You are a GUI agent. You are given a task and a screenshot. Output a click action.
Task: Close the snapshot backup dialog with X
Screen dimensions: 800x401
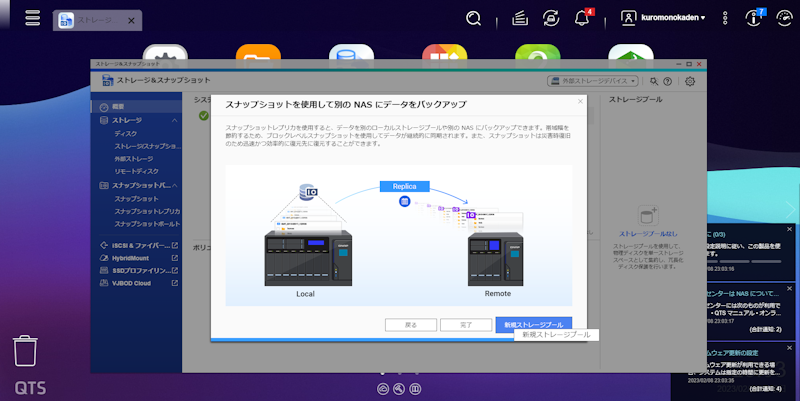(580, 101)
